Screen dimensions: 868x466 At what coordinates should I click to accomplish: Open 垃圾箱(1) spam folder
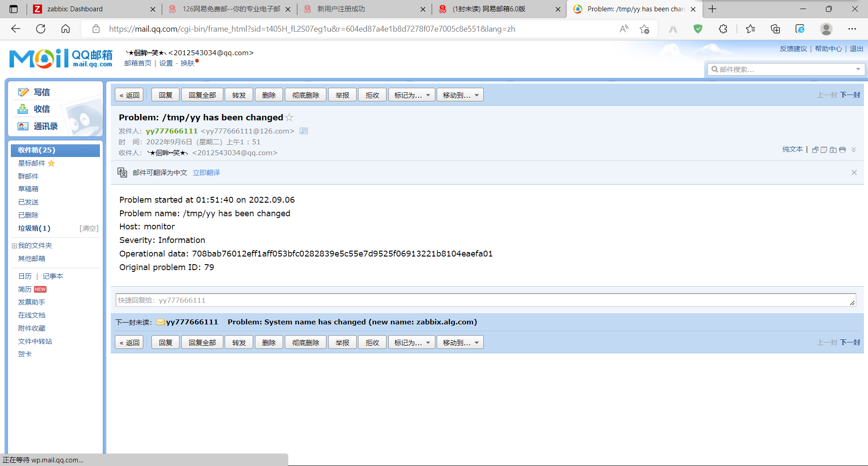click(x=34, y=228)
